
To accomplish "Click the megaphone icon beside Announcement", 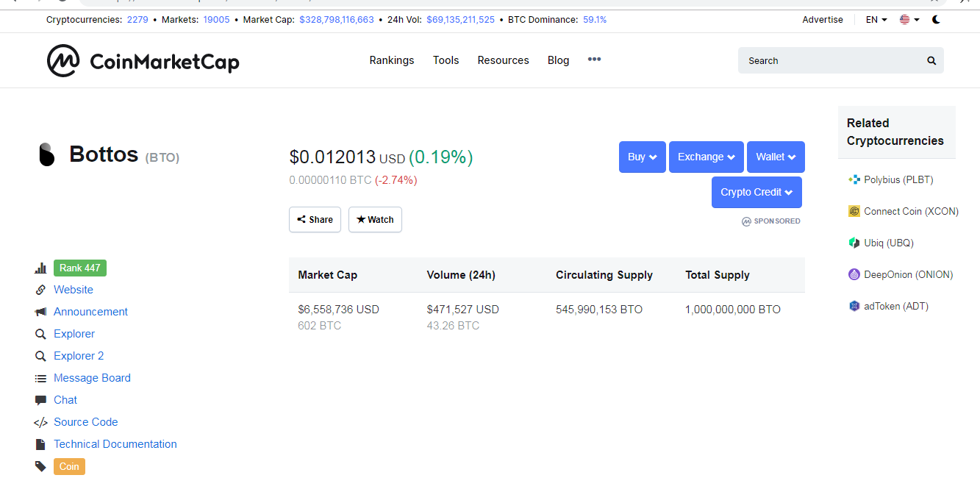I will point(40,312).
